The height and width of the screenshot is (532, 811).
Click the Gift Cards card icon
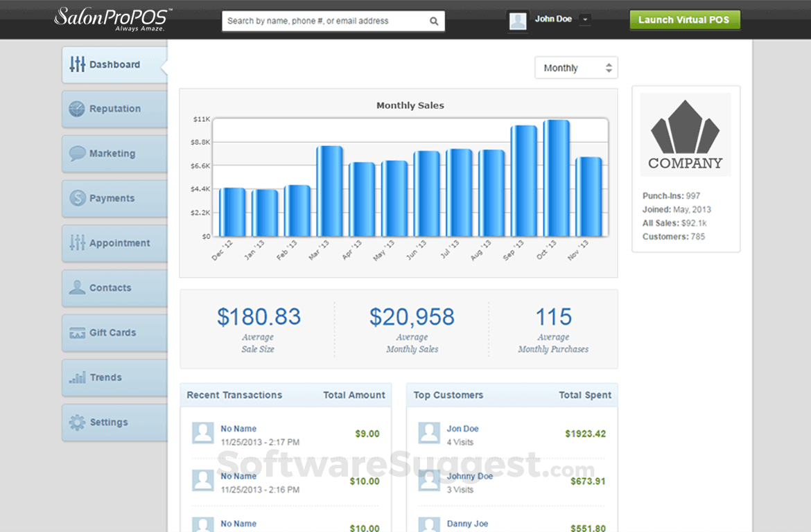pyautogui.click(x=76, y=332)
